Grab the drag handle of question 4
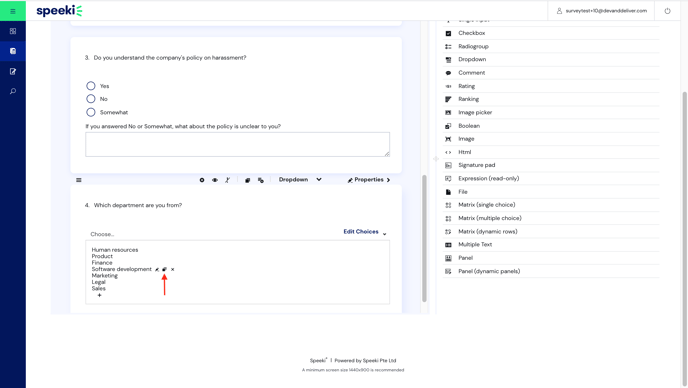This screenshot has width=688, height=388. tap(79, 180)
